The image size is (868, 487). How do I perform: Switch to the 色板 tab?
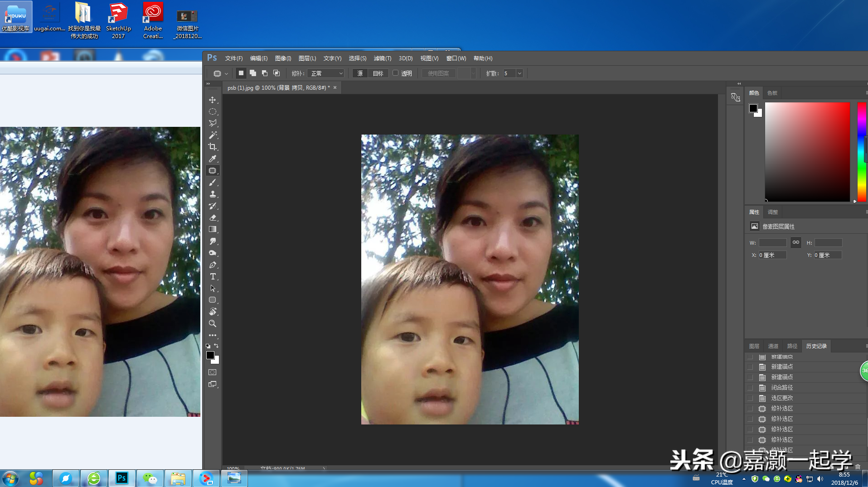pos(772,93)
